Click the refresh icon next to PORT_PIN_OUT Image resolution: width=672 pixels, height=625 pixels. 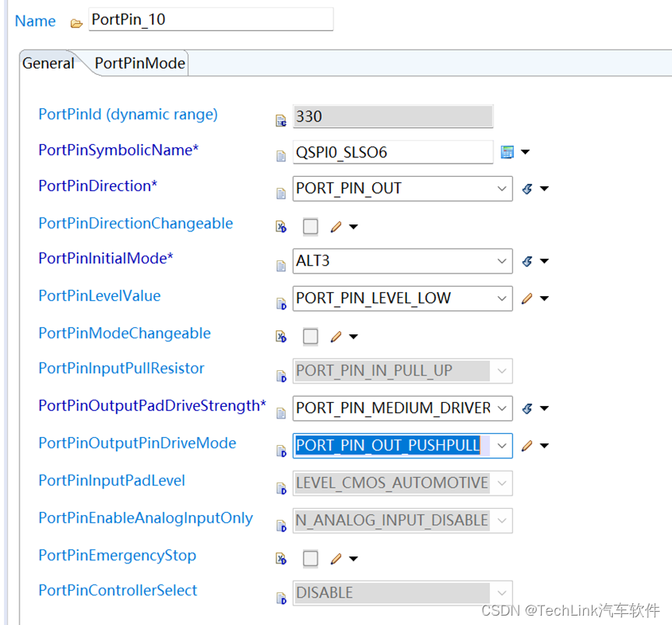pos(528,189)
